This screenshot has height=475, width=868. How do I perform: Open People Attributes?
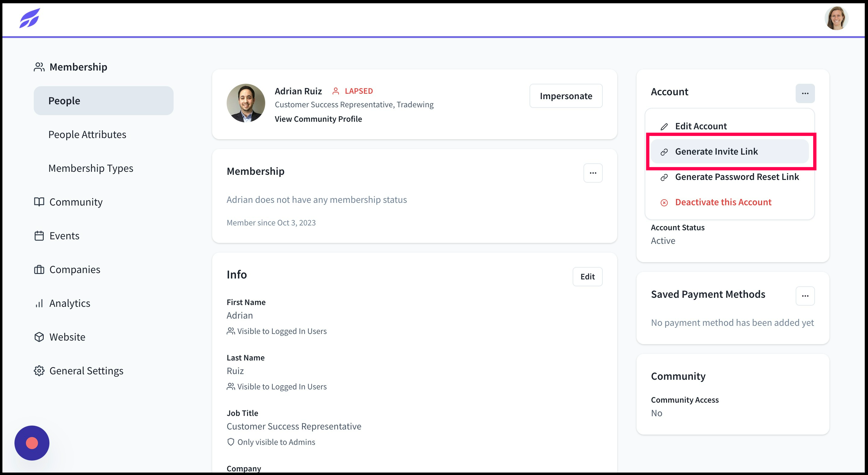[87, 134]
